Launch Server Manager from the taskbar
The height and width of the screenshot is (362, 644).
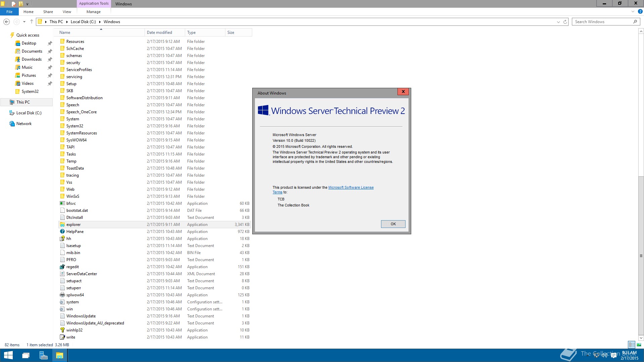coord(43,355)
